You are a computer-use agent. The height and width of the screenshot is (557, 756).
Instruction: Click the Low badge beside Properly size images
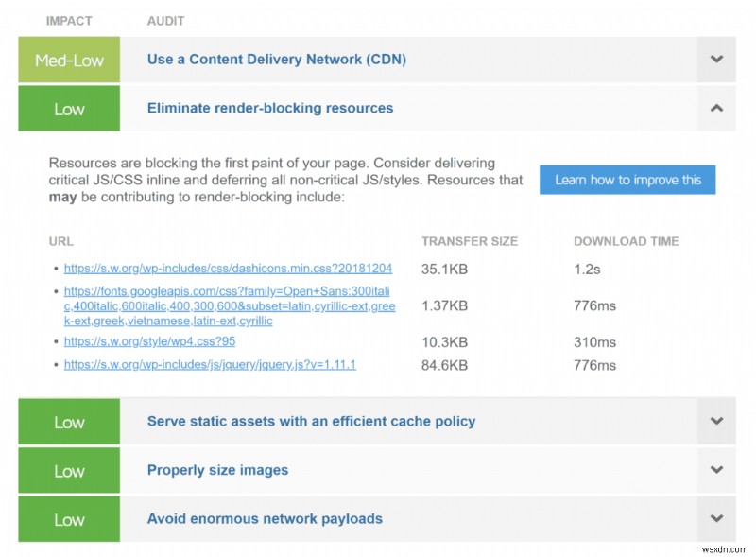(x=69, y=470)
